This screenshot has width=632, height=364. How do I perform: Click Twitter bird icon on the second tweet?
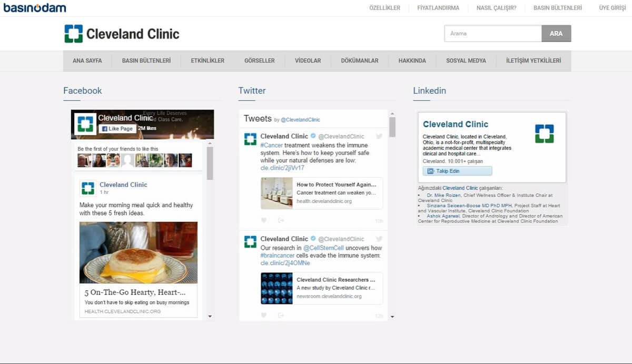[x=379, y=239]
